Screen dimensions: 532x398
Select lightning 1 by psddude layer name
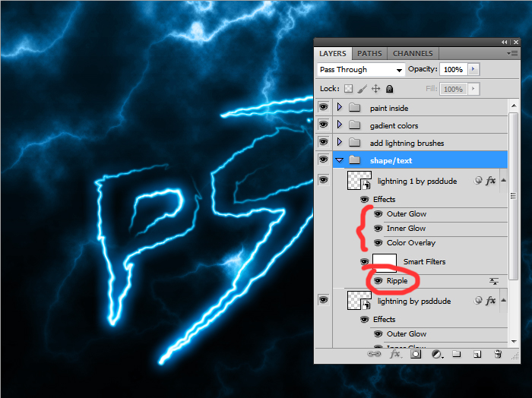(x=417, y=182)
